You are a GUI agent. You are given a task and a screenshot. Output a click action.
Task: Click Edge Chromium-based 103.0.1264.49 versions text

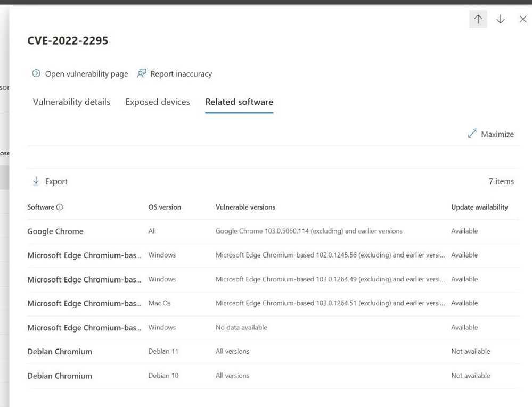330,279
